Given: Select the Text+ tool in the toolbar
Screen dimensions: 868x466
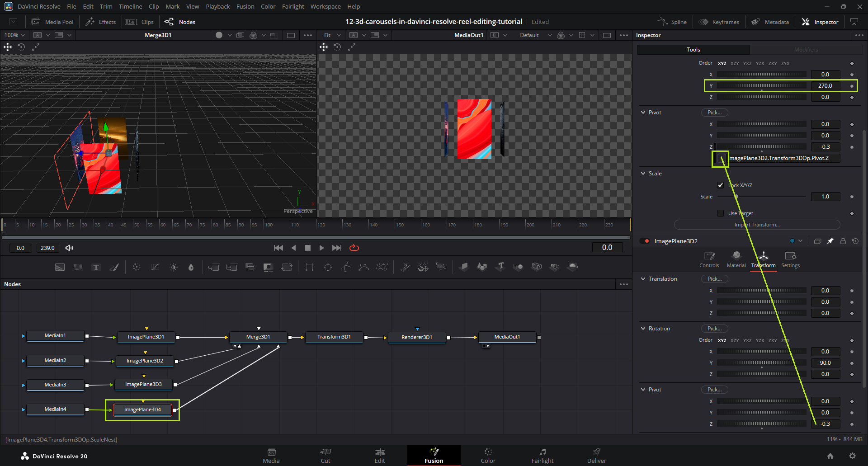Looking at the screenshot, I should pyautogui.click(x=96, y=267).
